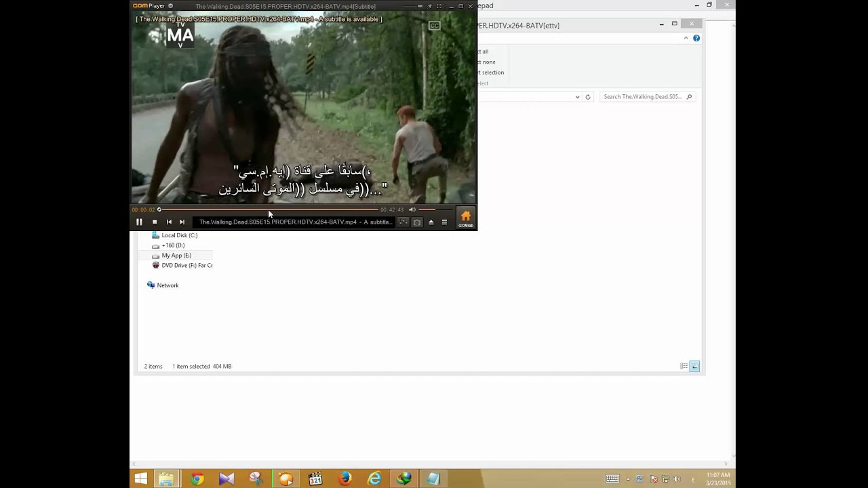Enter fullscreen mode in GOM Player
This screenshot has width=868, height=488.
coord(439,6)
